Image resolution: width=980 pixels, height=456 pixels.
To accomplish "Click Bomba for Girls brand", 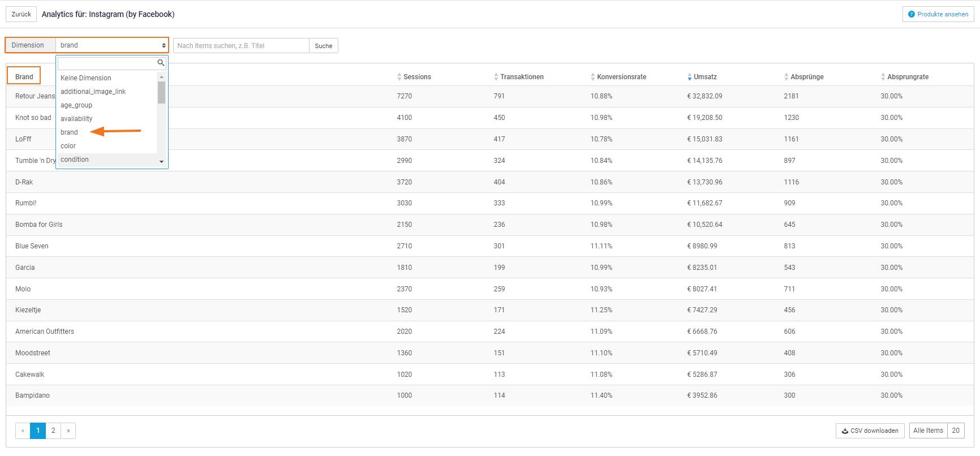I will click(39, 225).
